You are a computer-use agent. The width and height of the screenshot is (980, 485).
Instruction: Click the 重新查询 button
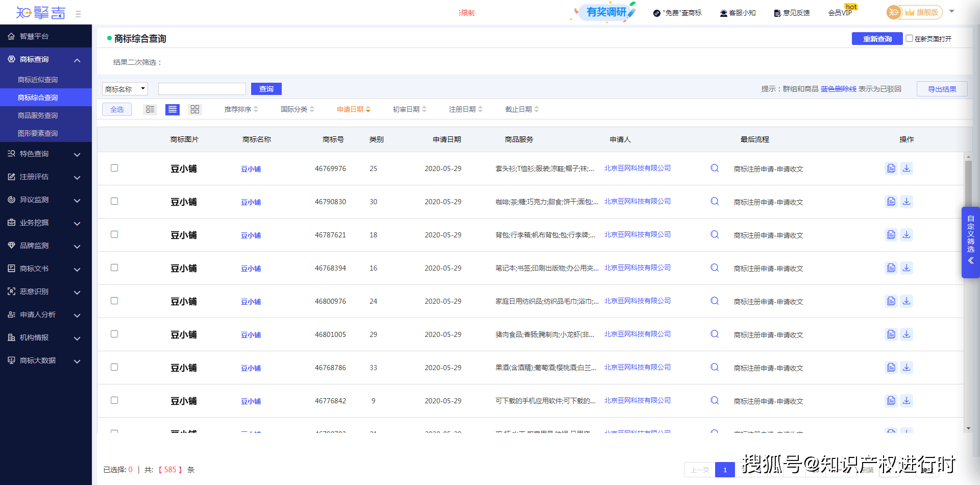click(x=877, y=39)
